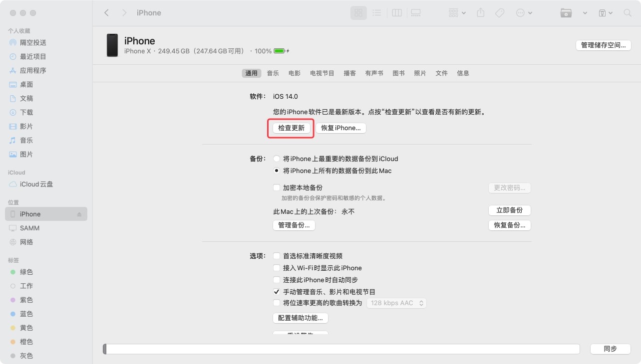Enable 将位速率更高的歌曲转换为 checkbox
The height and width of the screenshot is (364, 641).
tap(277, 303)
